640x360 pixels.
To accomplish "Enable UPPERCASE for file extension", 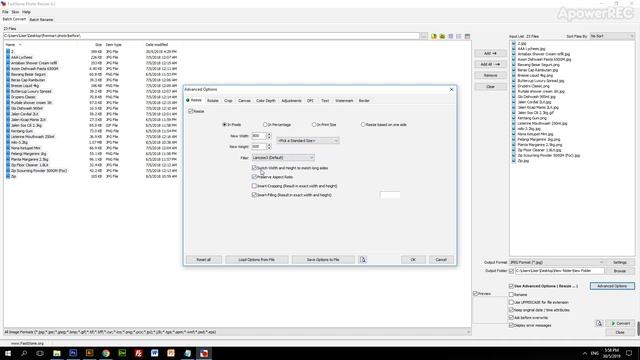I will [511, 302].
